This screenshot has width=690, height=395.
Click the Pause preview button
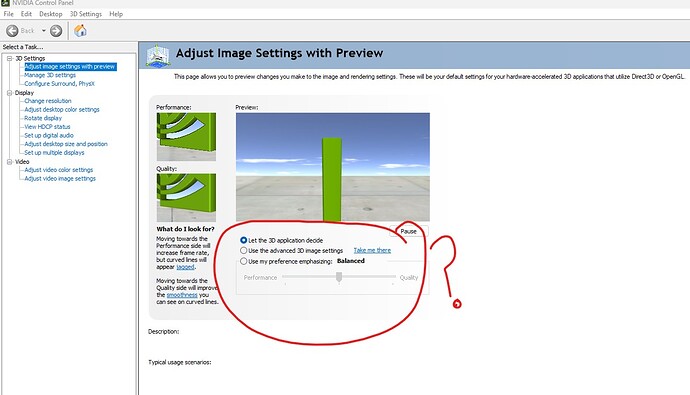pyautogui.click(x=408, y=231)
